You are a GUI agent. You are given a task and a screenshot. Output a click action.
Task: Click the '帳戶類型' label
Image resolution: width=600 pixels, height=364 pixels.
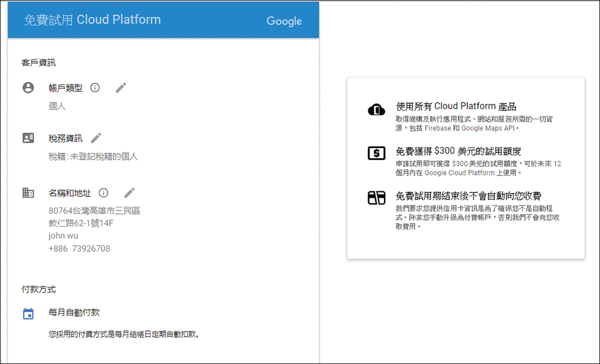pos(65,88)
